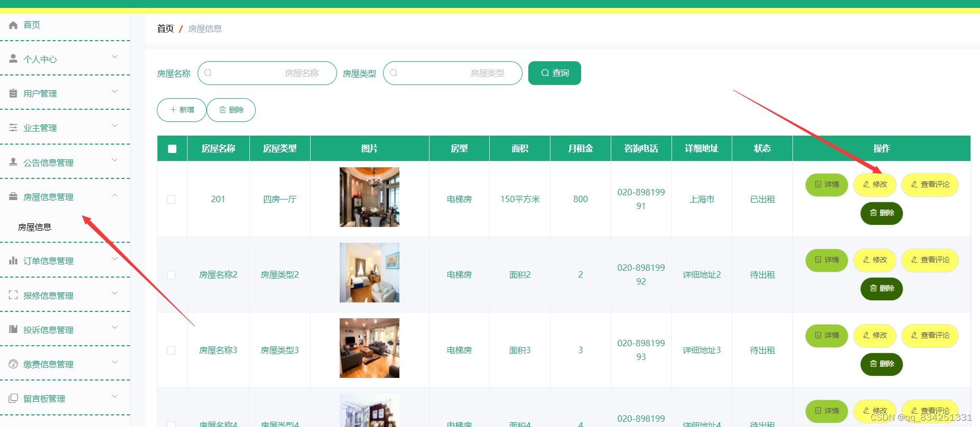This screenshot has height=427, width=980.
Task: Click 修改 for 房屋名称2
Action: point(875,260)
